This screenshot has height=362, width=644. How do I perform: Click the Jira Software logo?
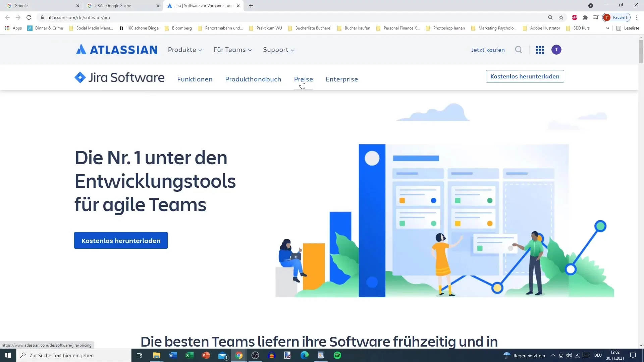(x=119, y=77)
